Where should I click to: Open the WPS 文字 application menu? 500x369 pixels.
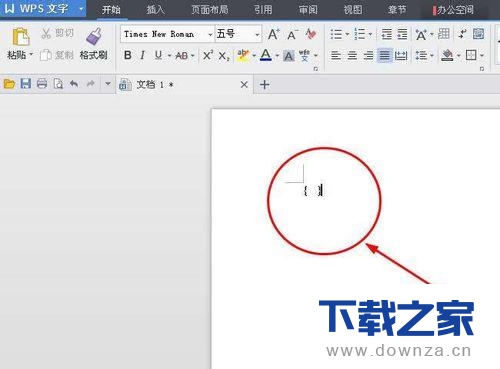click(x=43, y=8)
